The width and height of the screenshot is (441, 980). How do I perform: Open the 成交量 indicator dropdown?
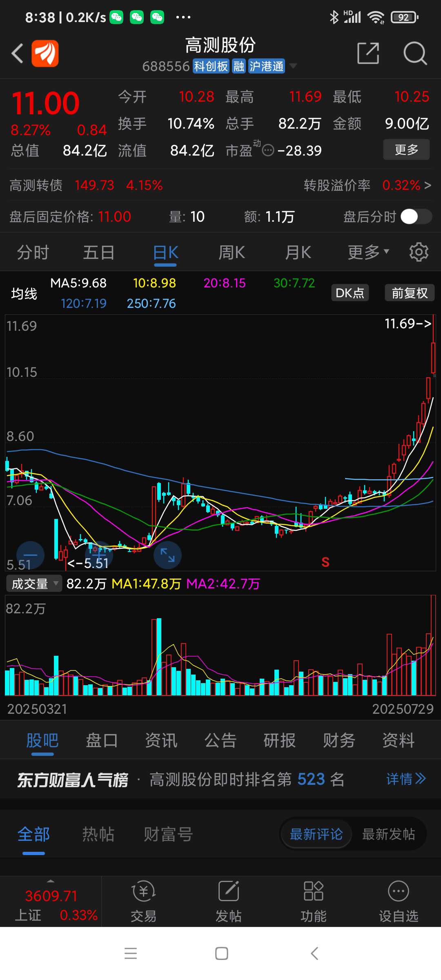click(x=34, y=584)
